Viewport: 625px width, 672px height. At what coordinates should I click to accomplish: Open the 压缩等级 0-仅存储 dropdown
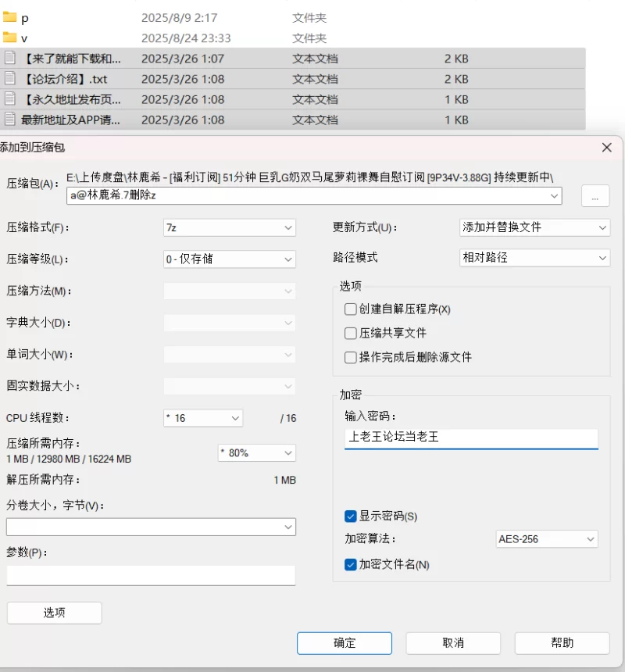click(x=230, y=259)
